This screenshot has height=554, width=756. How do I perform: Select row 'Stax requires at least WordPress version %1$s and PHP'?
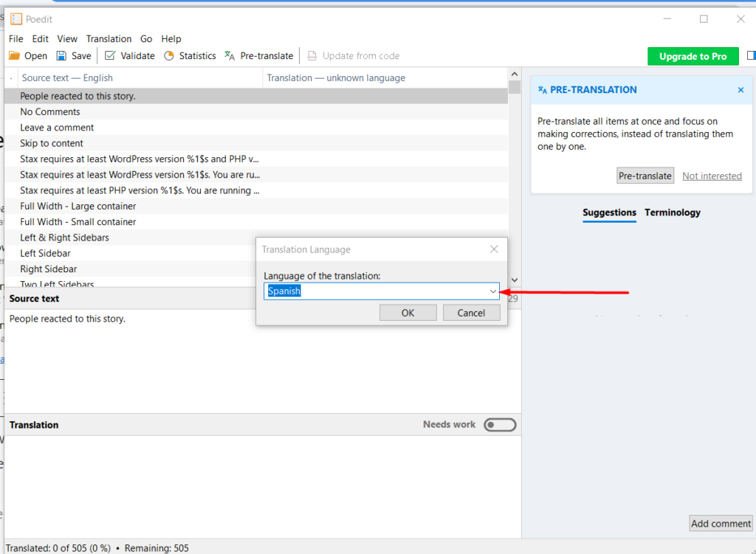coord(256,159)
